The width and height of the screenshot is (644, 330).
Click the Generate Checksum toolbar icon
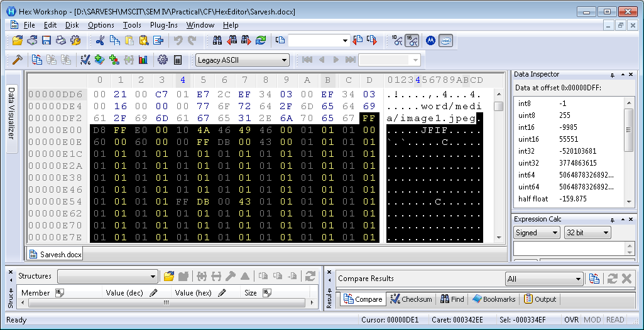(85, 60)
